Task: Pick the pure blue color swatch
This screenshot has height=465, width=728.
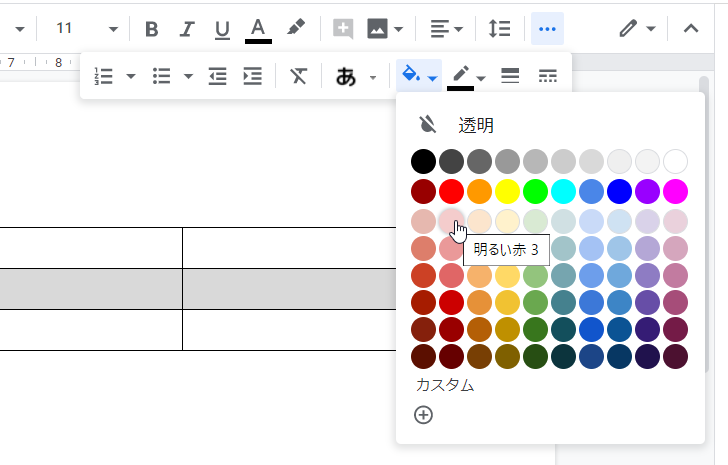Action: click(619, 191)
